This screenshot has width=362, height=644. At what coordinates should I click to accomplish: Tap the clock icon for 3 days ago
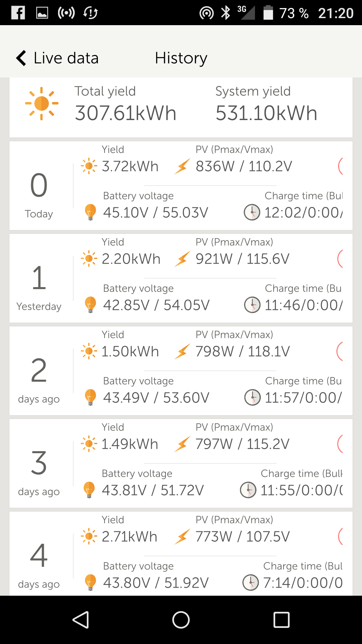(x=248, y=490)
